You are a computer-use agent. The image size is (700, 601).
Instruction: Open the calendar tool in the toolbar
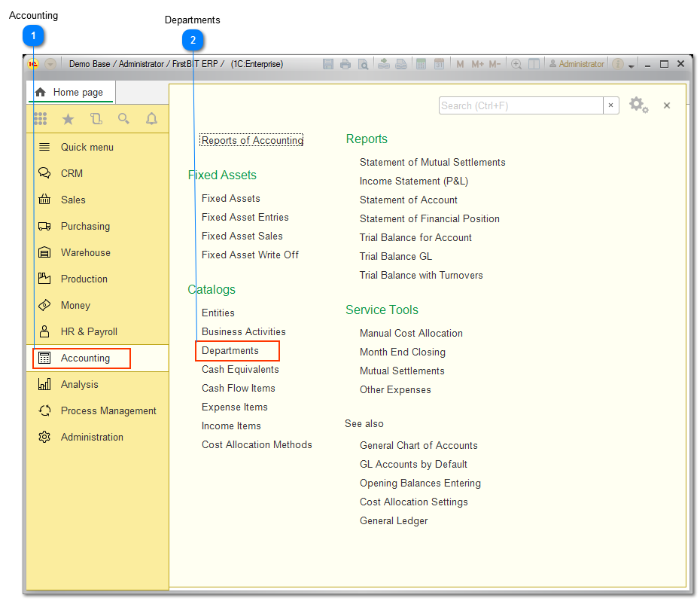[x=440, y=64]
